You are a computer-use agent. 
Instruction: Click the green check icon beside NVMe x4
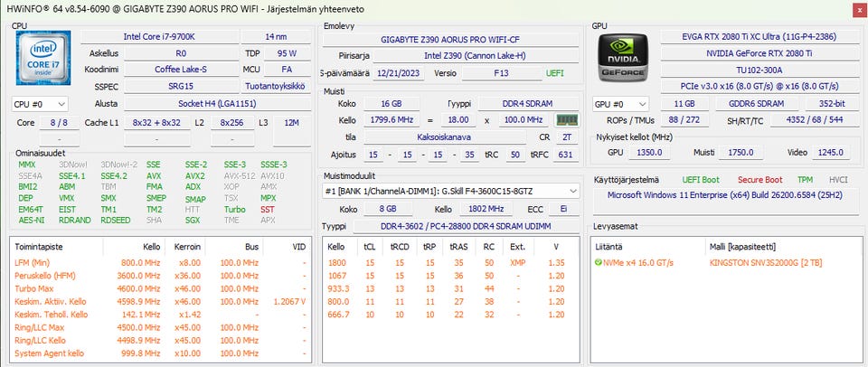598,263
